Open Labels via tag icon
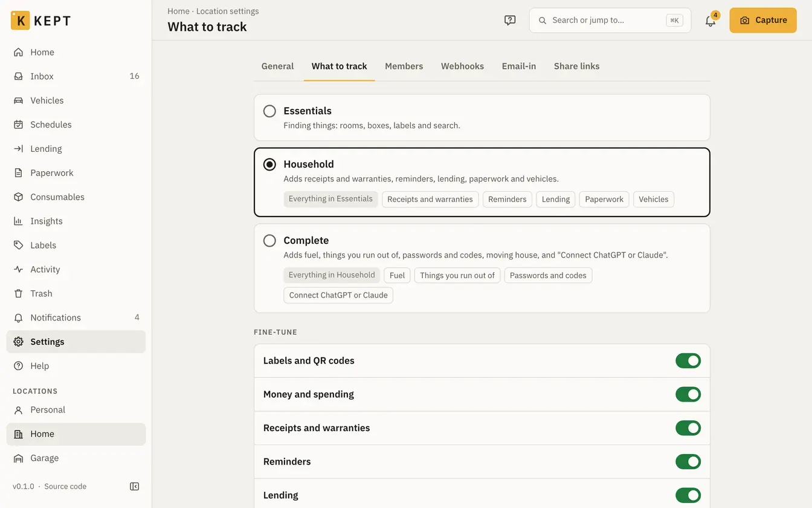The image size is (812, 508). [19, 246]
